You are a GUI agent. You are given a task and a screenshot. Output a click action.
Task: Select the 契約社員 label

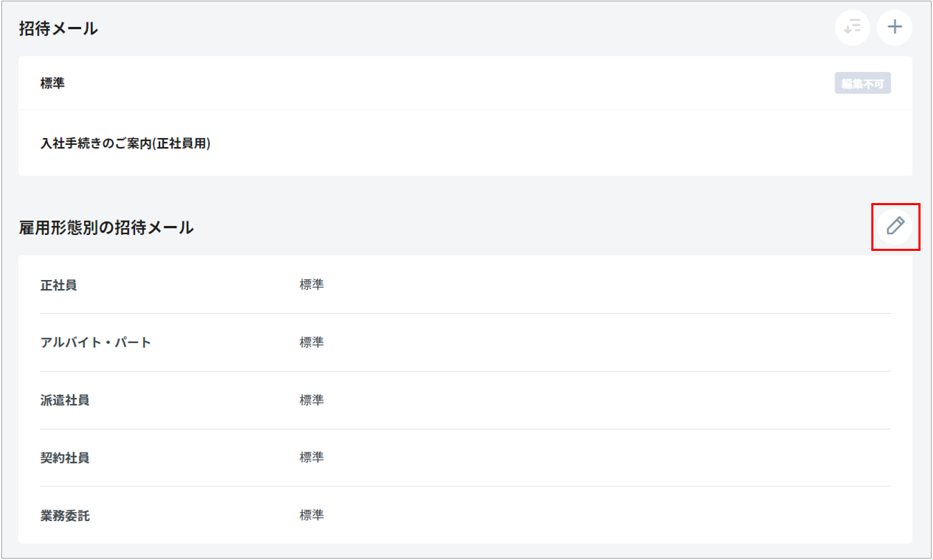click(64, 457)
